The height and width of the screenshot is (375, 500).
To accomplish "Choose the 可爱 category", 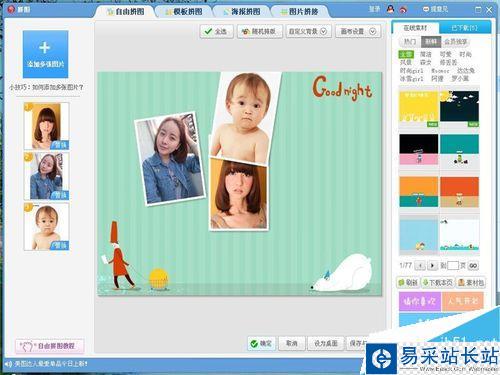I will point(446,54).
